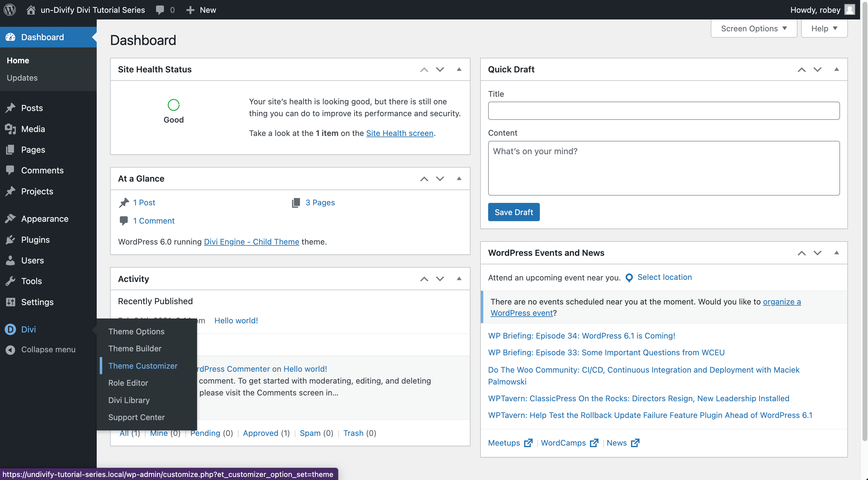
Task: Move the At a Glance panel down
Action: 440,179
